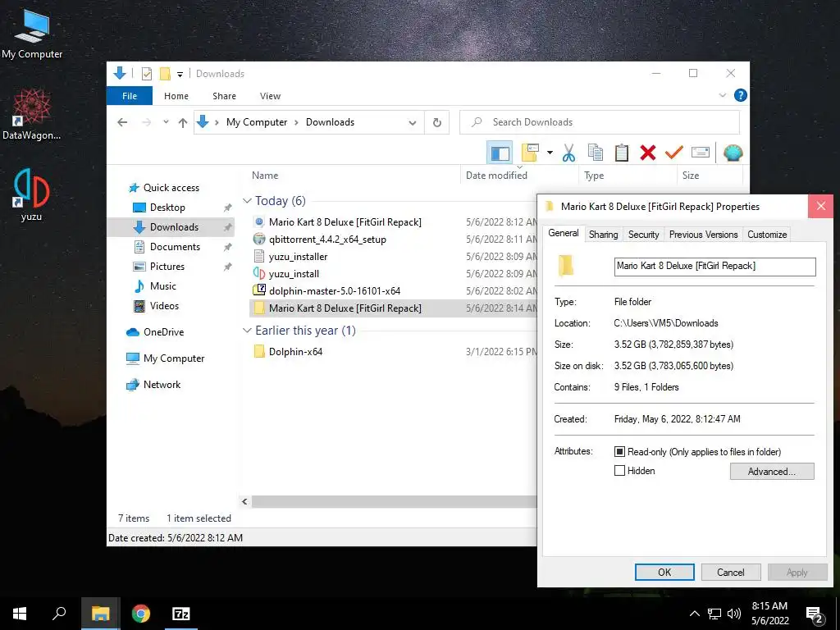This screenshot has height=630, width=840.
Task: Collapse the Today (6) group
Action: tap(247, 201)
